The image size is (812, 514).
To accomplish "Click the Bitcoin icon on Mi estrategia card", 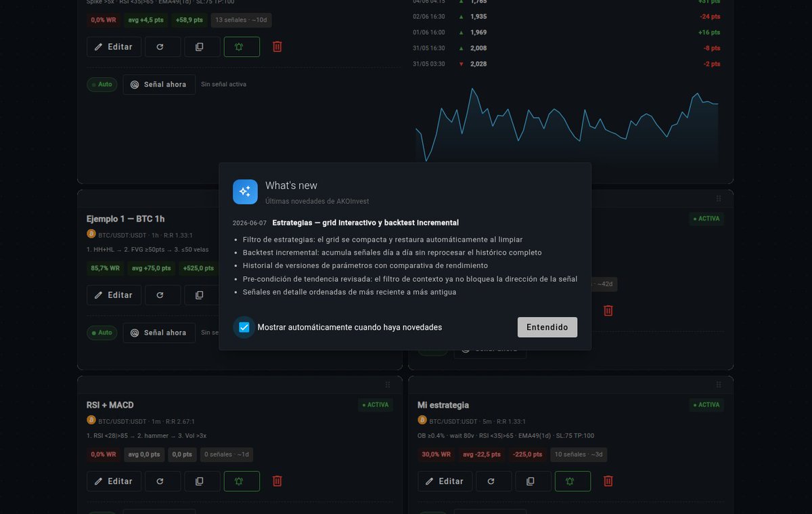I will click(x=422, y=420).
